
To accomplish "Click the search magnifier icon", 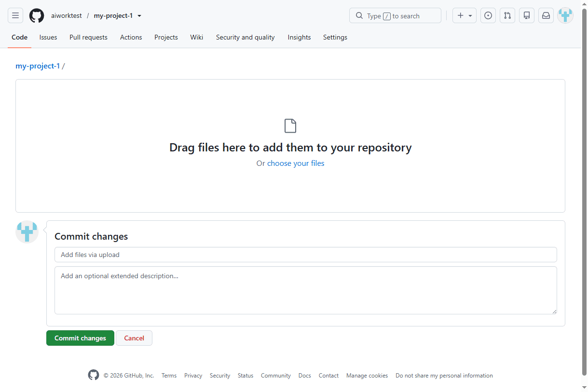I will coord(359,15).
